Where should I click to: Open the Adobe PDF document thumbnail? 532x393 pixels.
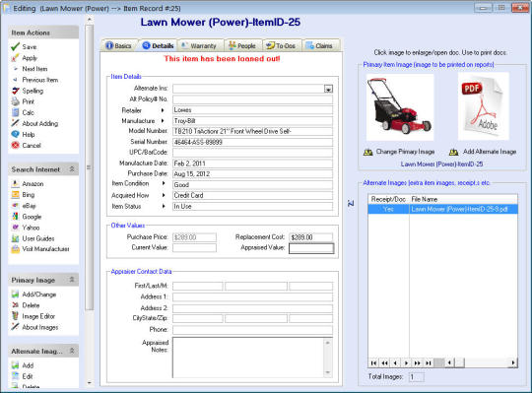point(484,106)
